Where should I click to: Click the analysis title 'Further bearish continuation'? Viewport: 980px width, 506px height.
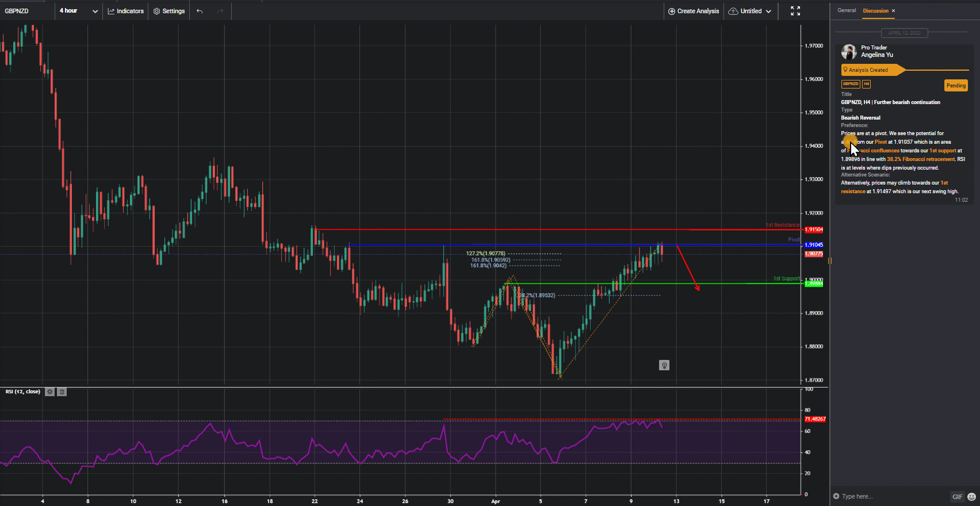(907, 102)
